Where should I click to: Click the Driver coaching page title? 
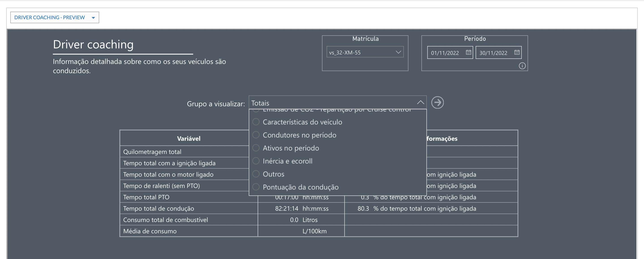tap(93, 45)
